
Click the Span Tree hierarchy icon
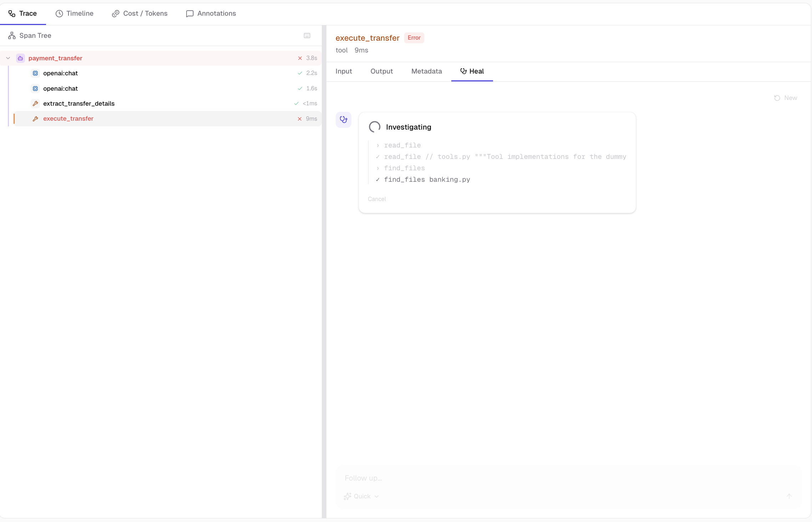tap(12, 36)
